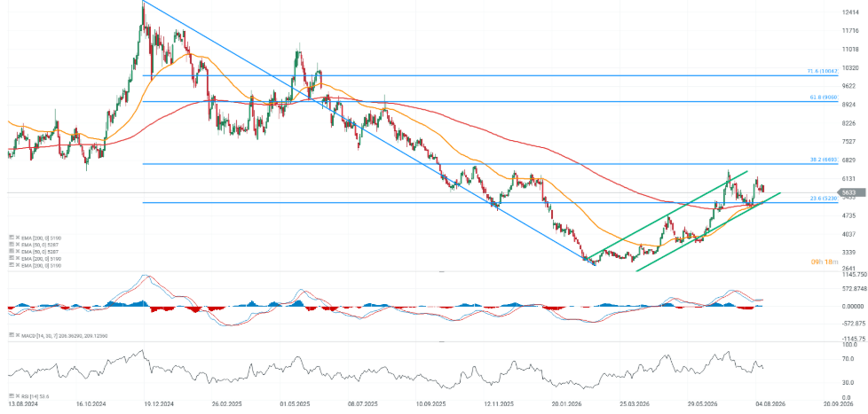Screen dimensions: 868x414
Task: Click the 8924 price axis label
Action: point(849,105)
